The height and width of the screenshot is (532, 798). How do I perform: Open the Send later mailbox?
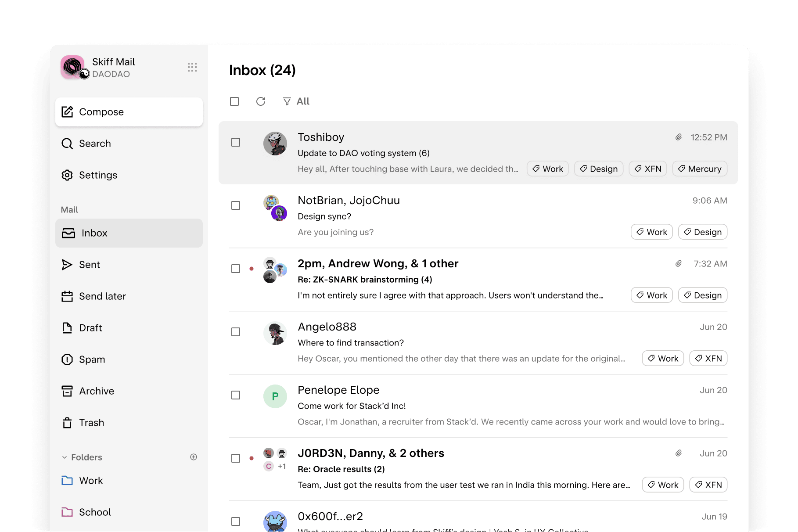coord(129,296)
